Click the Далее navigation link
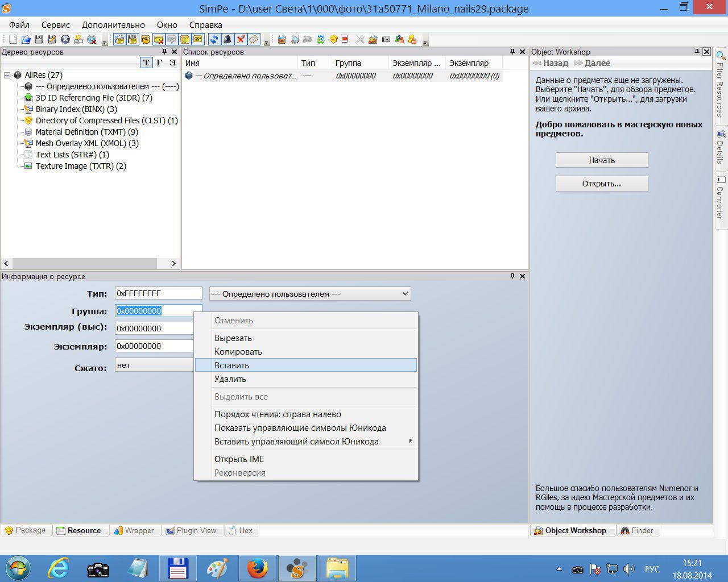 (592, 63)
